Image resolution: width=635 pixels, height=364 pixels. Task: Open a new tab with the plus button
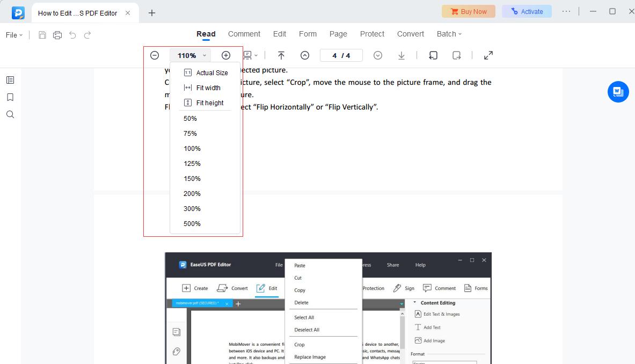click(x=152, y=13)
